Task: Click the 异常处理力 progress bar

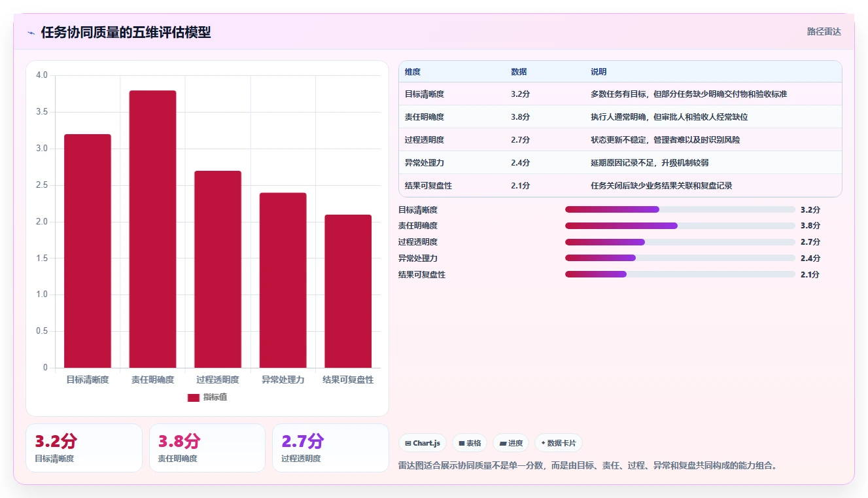Action: [680, 258]
